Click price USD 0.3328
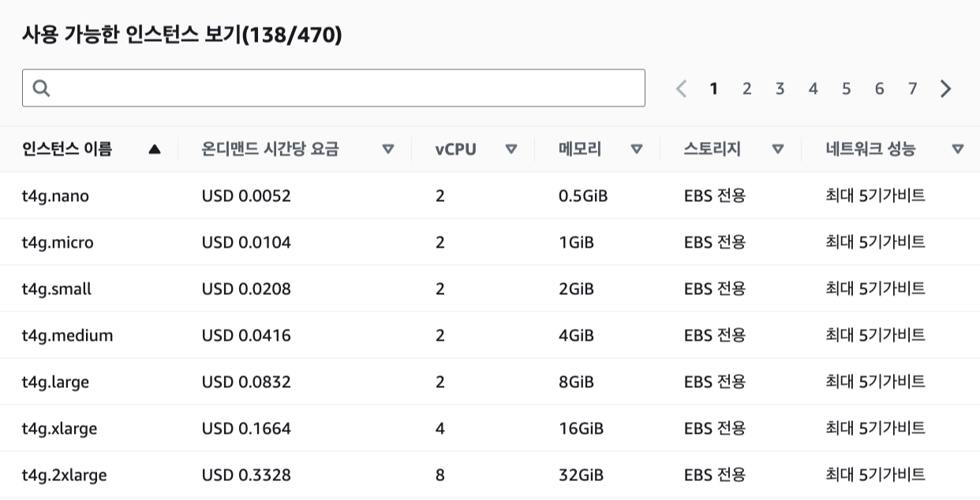The height and width of the screenshot is (500, 980). pyautogui.click(x=246, y=475)
